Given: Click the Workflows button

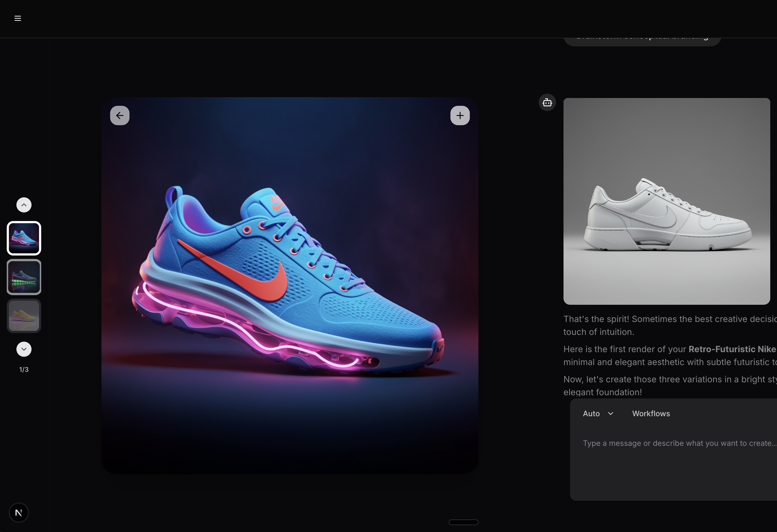Looking at the screenshot, I should pos(651,414).
